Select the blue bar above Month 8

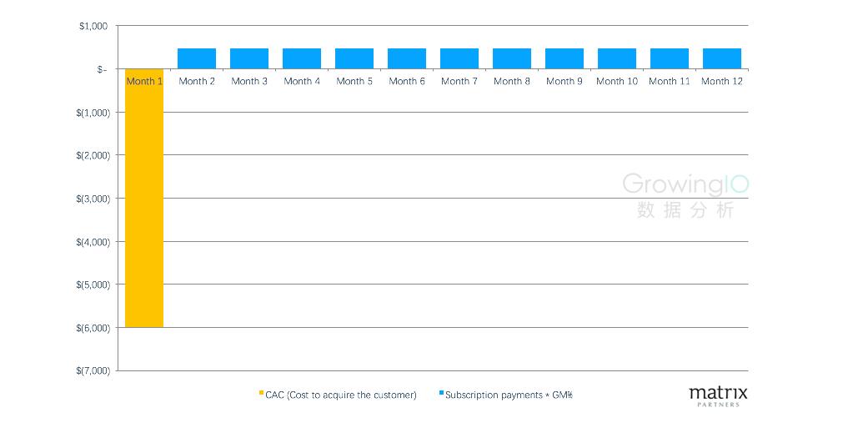[x=512, y=58]
